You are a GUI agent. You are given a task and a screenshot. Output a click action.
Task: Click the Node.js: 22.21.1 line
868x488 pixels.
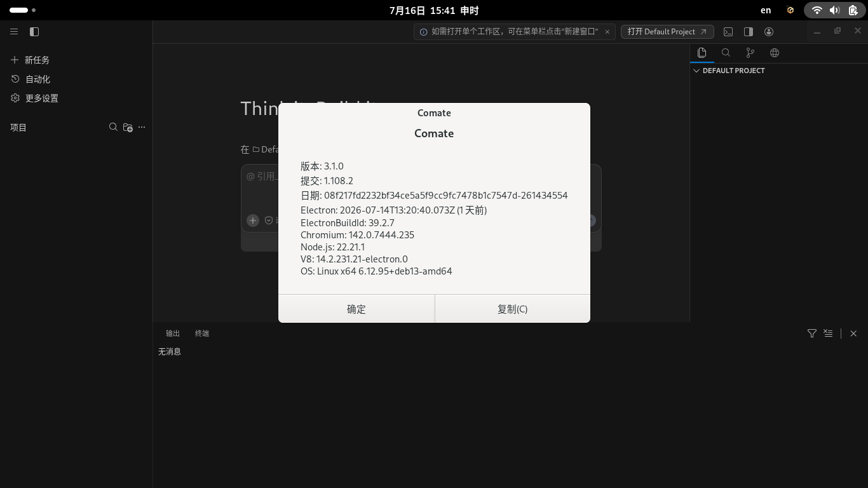[x=332, y=247]
